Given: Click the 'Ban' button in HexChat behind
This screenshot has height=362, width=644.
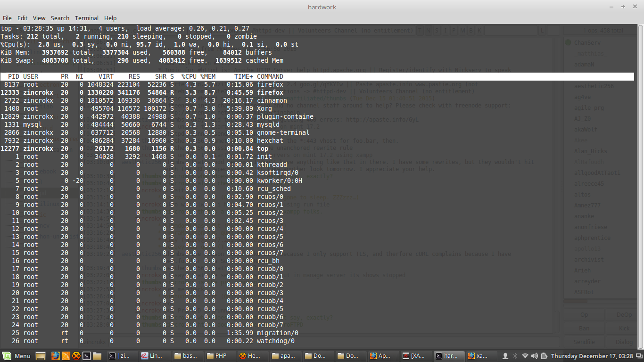Looking at the screenshot, I should 584,329.
